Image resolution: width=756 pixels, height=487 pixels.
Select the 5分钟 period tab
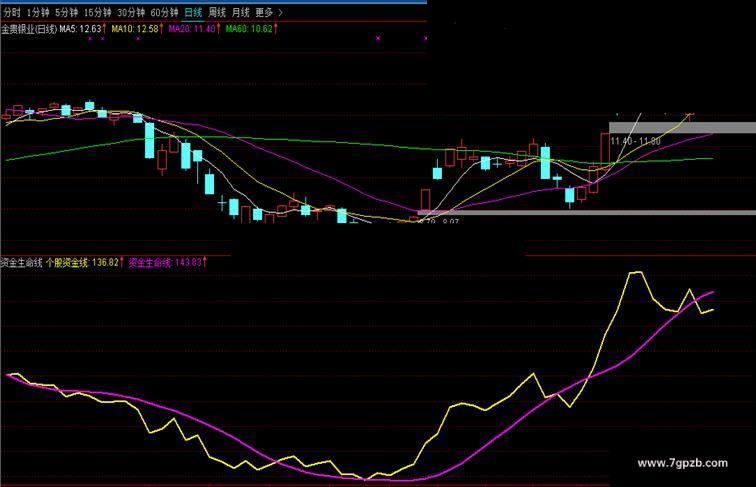(67, 13)
